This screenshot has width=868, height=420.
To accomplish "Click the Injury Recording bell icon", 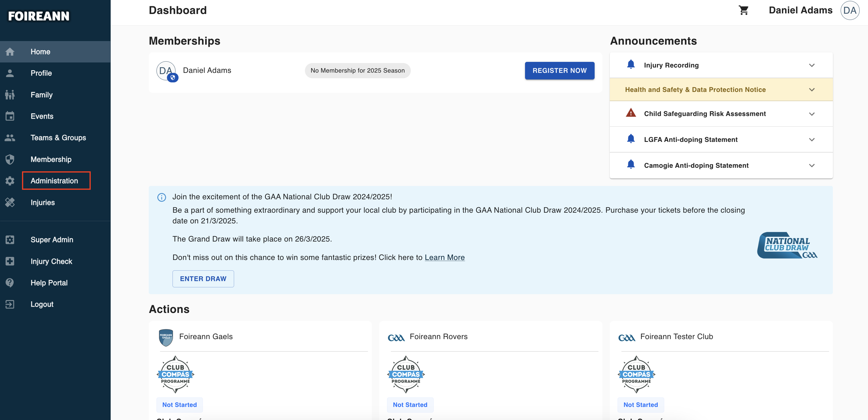I will (x=631, y=64).
